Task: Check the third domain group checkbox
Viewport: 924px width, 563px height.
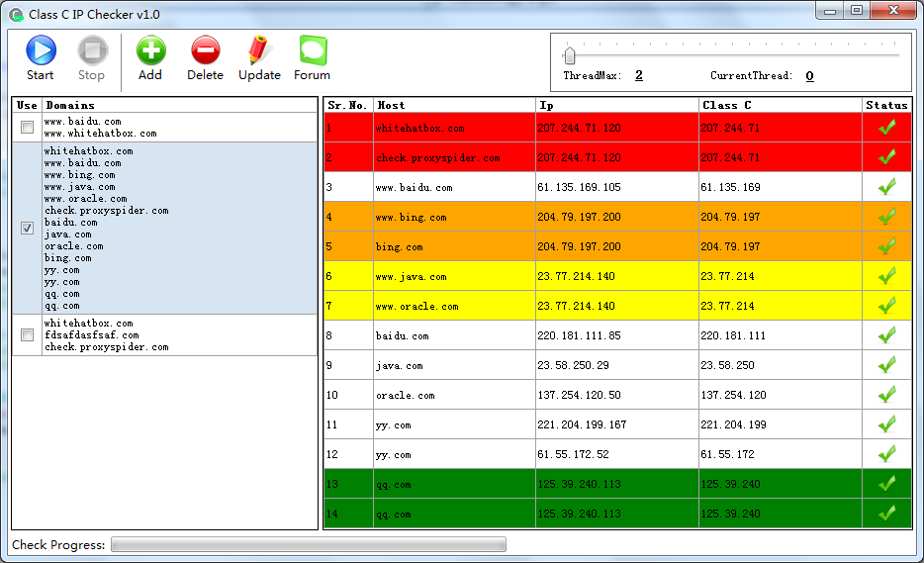Action: [28, 335]
